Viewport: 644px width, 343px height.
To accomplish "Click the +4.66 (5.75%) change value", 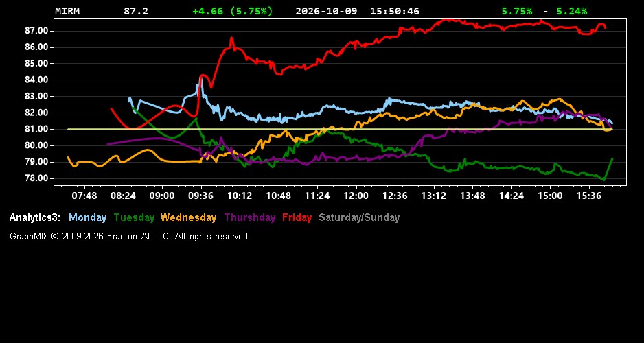I will pos(233,12).
